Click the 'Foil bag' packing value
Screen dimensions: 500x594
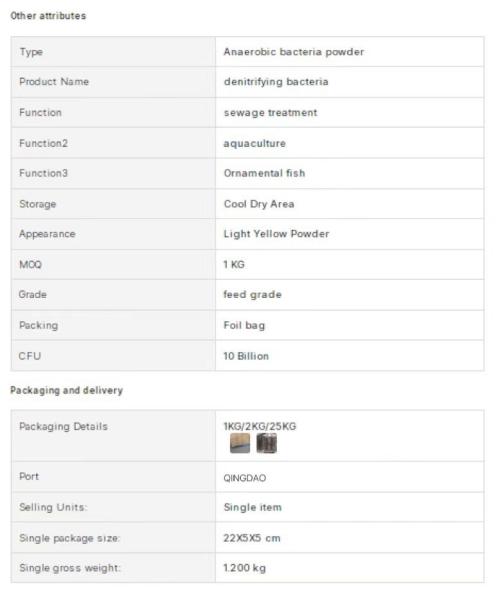(244, 325)
